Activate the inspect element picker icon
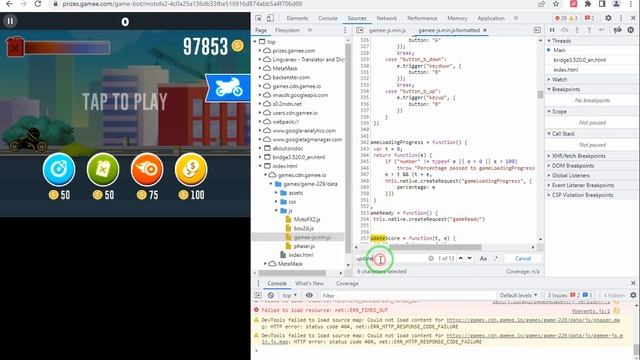 (258, 18)
